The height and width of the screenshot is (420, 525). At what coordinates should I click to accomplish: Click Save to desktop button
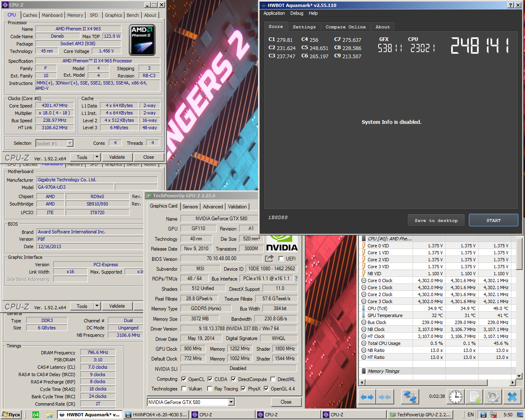(436, 220)
